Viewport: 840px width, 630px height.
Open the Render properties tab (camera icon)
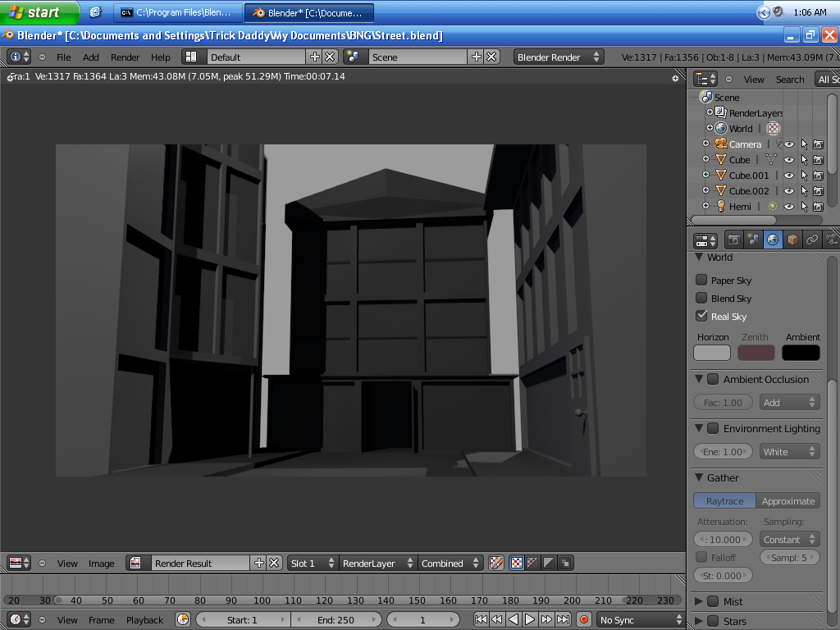click(735, 240)
